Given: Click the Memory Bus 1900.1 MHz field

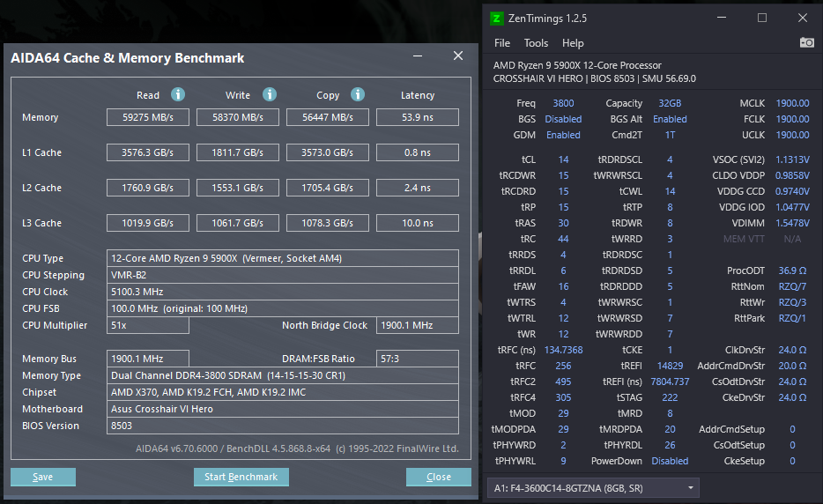Looking at the screenshot, I should (x=148, y=359).
